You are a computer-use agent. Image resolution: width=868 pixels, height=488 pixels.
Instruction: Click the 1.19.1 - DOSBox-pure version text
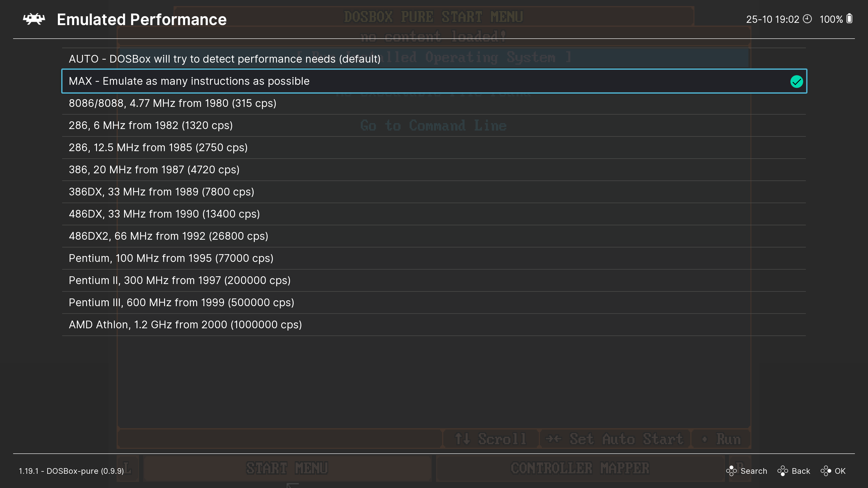tap(71, 471)
